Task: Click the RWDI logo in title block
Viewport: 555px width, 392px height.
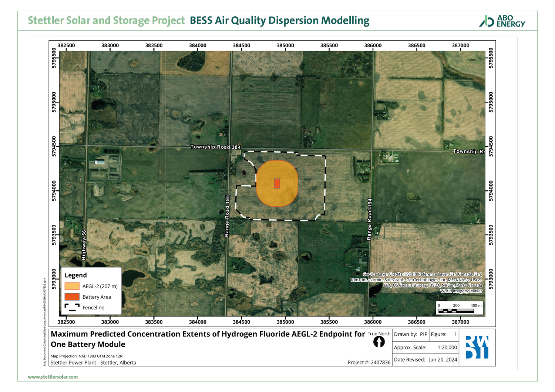Action: coord(477,347)
